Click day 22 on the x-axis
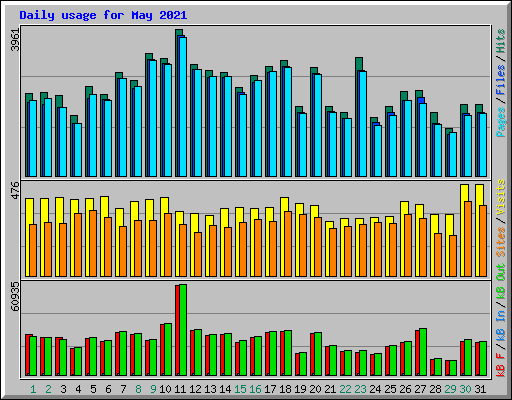The height and width of the screenshot is (400, 512). 345,389
